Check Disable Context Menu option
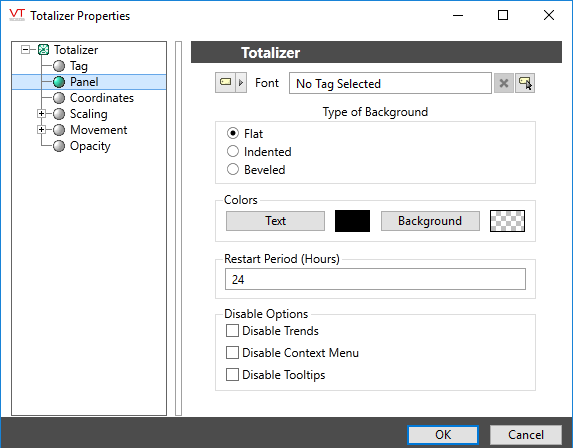The height and width of the screenshot is (448, 573). [x=232, y=353]
